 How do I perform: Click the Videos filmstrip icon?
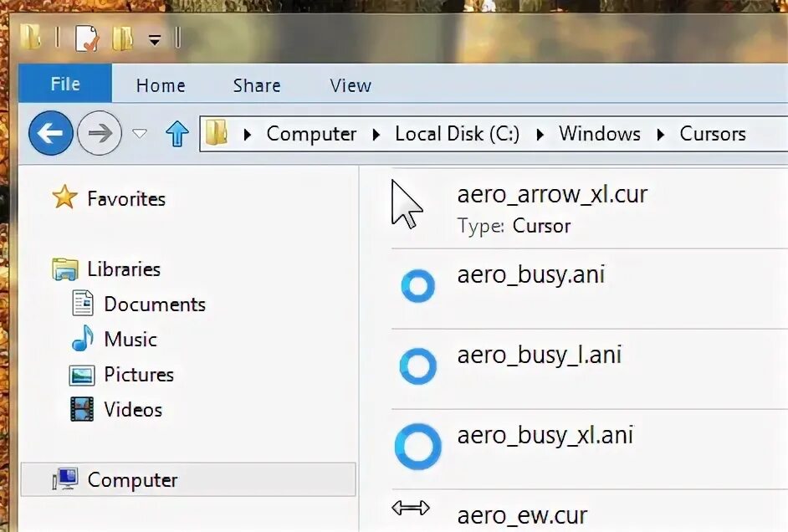tap(82, 409)
